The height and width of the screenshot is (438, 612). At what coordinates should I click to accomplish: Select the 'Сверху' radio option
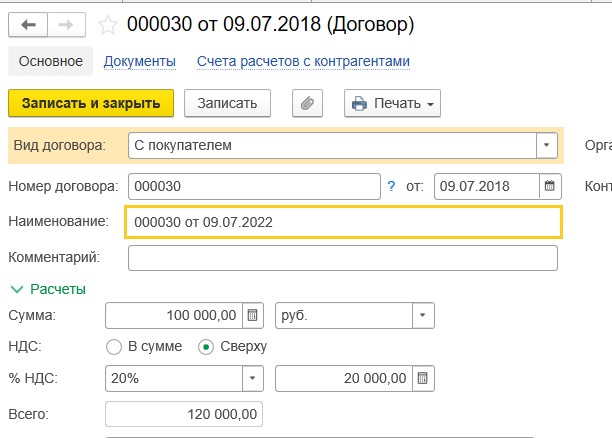point(206,347)
